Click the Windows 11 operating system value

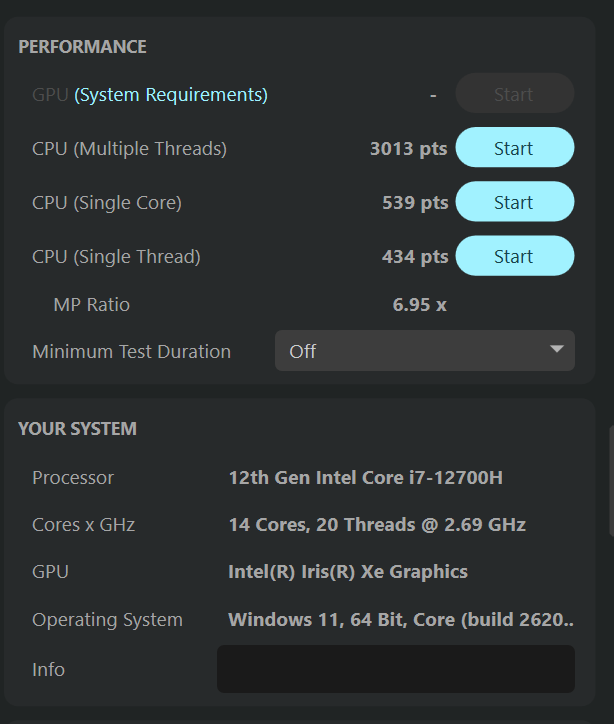click(400, 620)
